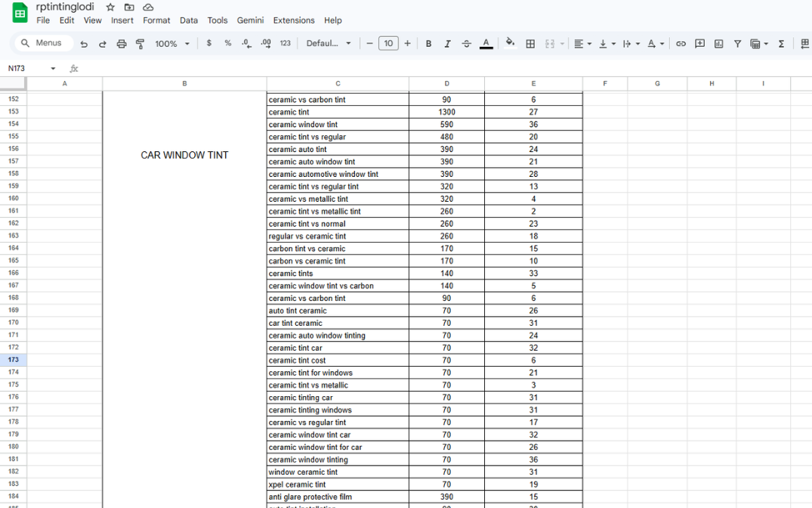Toggle italic formatting
812x508 pixels.
[447, 44]
